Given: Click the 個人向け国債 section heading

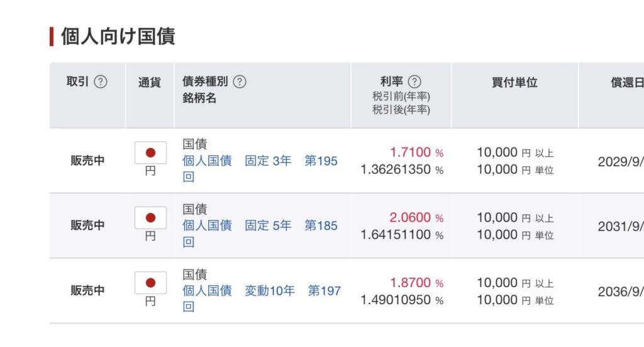Looking at the screenshot, I should coord(118,36).
